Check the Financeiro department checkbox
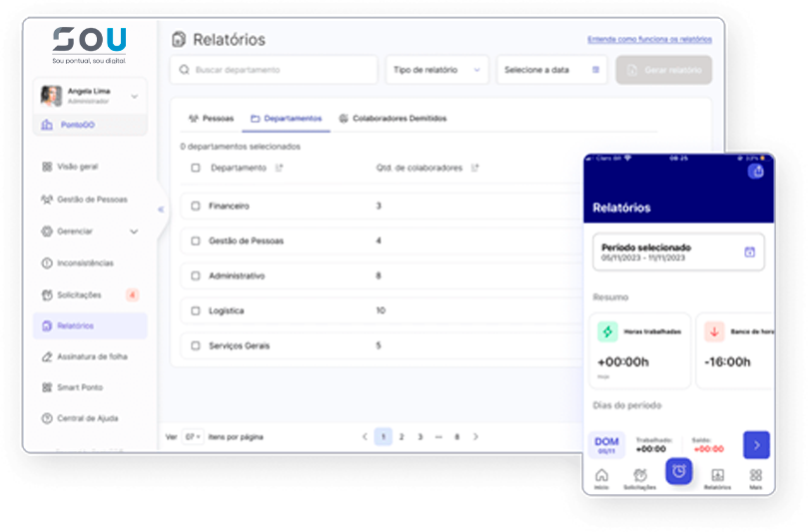Viewport: 808px width, 532px height. click(196, 206)
